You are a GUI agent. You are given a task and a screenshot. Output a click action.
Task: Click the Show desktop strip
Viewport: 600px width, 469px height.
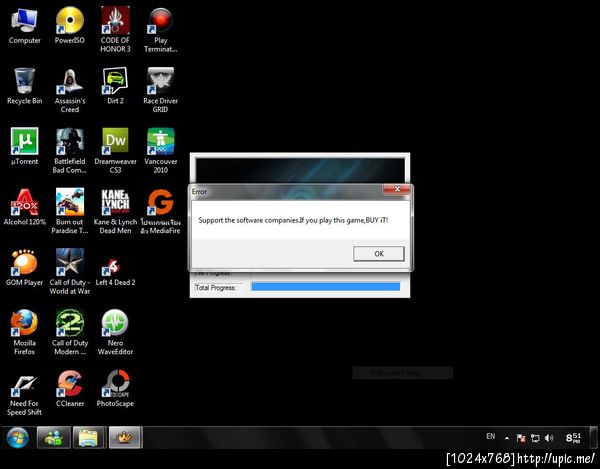point(594,438)
